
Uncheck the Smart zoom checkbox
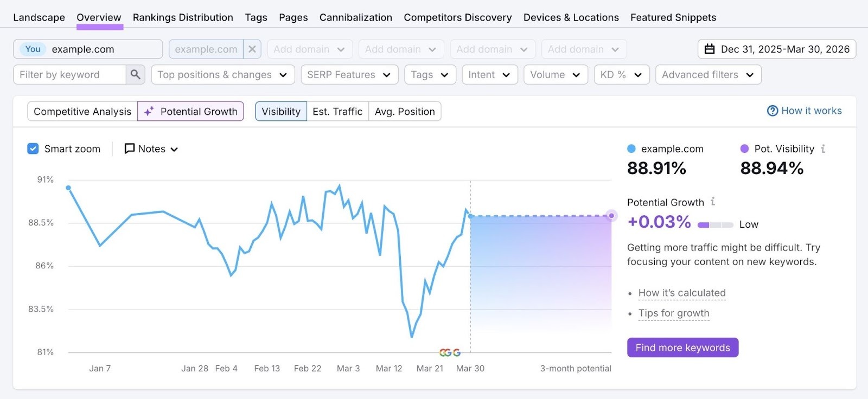point(33,148)
